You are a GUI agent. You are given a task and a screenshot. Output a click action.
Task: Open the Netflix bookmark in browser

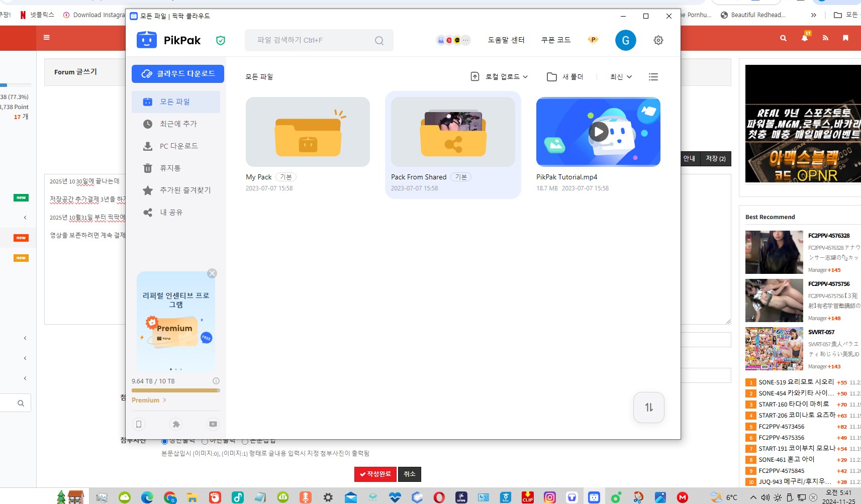click(38, 15)
